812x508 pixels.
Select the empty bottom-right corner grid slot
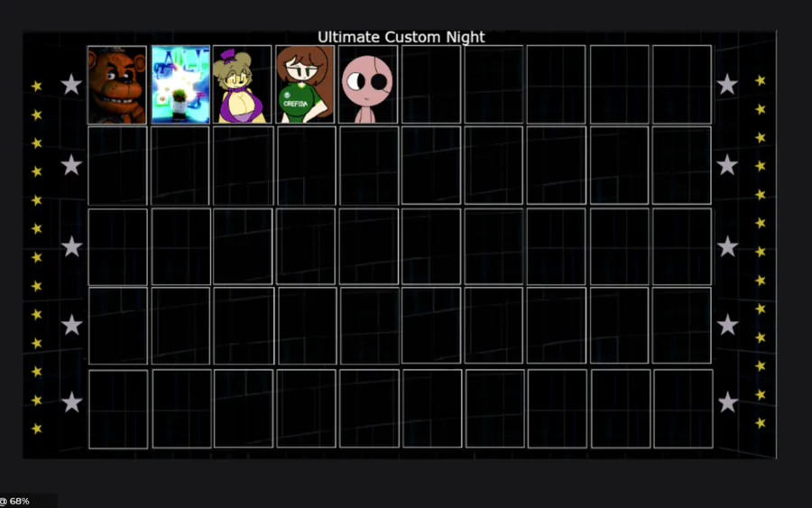683,409
